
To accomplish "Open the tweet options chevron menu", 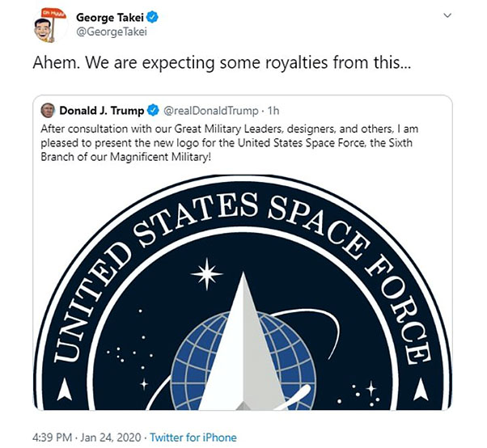I will [x=447, y=15].
